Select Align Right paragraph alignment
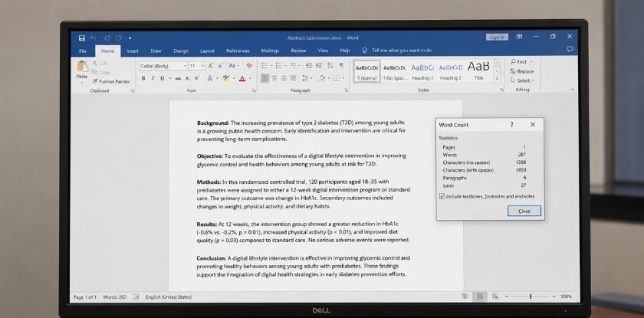Viewport: 644px width, 318px height. point(284,78)
